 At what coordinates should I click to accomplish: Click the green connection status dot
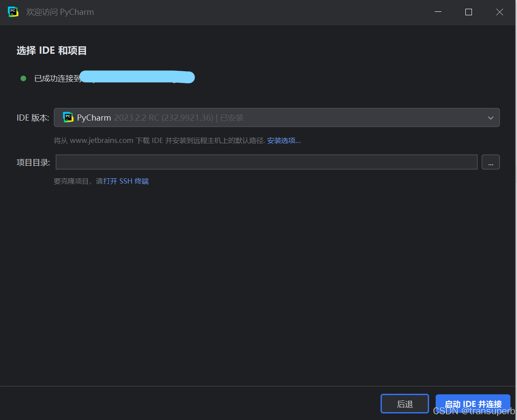pyautogui.click(x=24, y=78)
